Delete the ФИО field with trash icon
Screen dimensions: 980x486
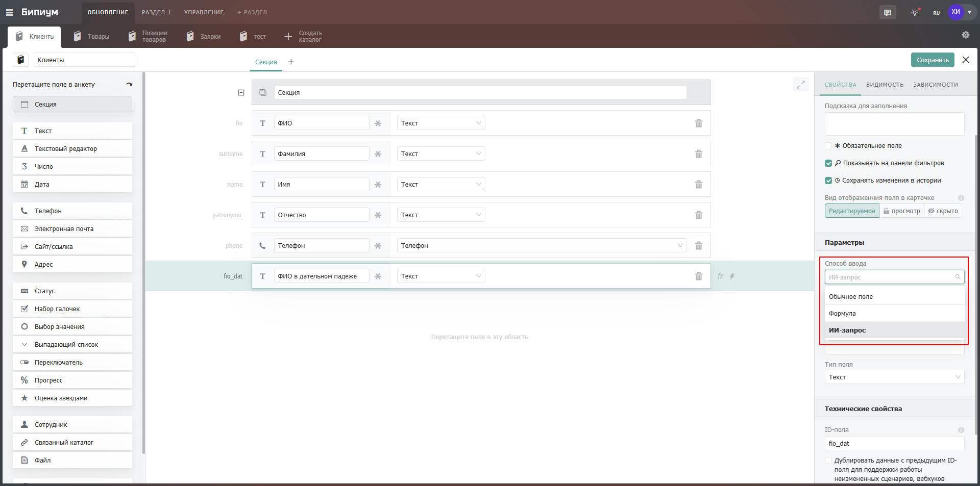(x=698, y=123)
